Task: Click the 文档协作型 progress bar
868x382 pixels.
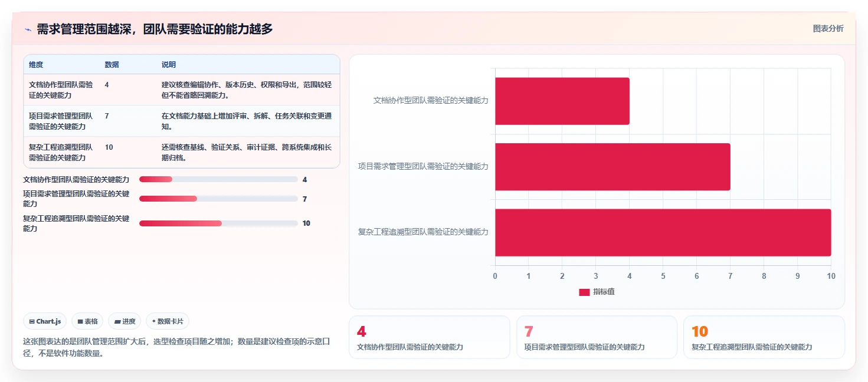Action: [x=218, y=179]
